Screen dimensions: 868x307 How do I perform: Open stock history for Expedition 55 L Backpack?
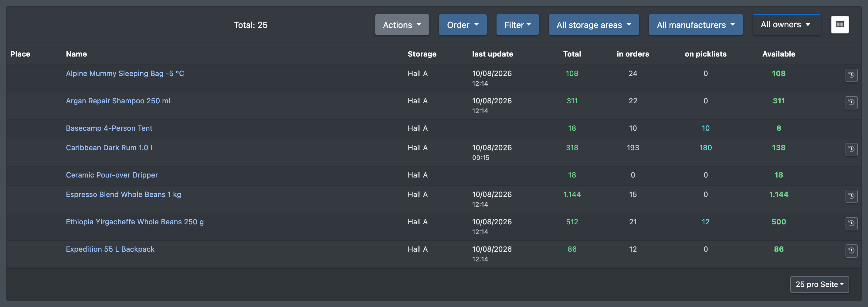[851, 251]
